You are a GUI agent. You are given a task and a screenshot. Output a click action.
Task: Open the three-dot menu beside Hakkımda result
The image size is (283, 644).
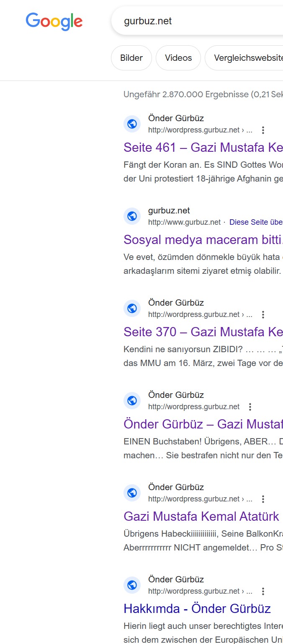tap(263, 591)
